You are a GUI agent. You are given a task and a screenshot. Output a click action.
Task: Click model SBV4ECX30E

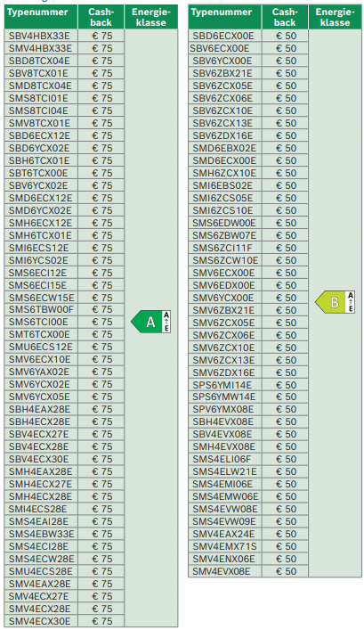39,459
